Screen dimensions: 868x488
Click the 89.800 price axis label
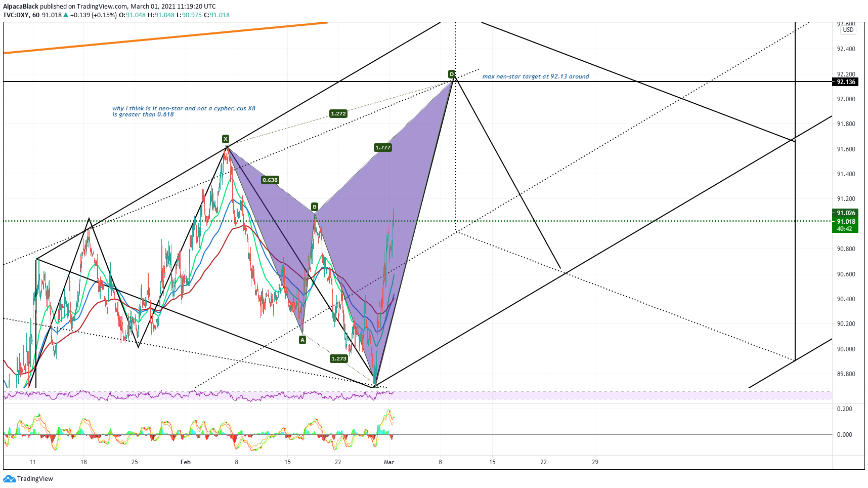click(x=846, y=374)
